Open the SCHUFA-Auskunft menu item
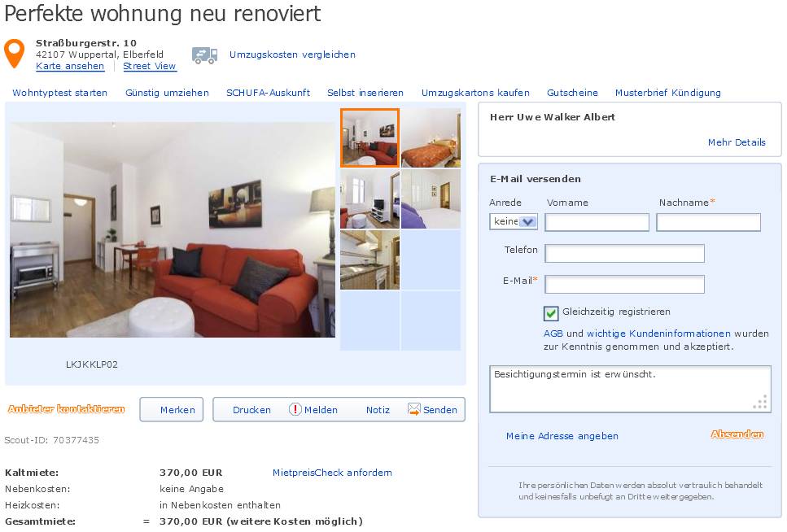Screen dimensions: 787x532 [268, 93]
